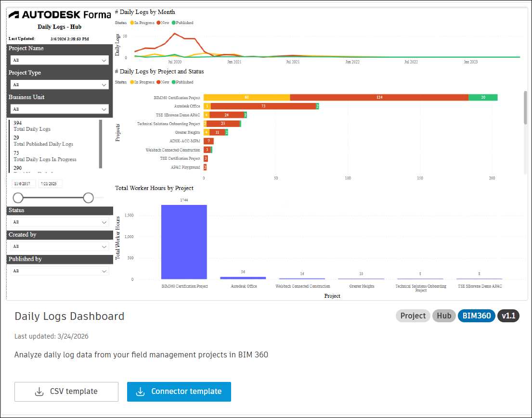The width and height of the screenshot is (532, 418).
Task: Click download icon on Connector template button
Action: (x=140, y=392)
